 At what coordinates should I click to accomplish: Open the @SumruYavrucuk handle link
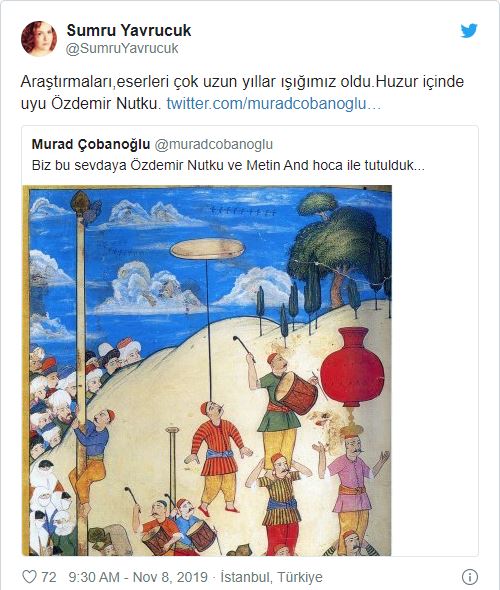(122, 49)
